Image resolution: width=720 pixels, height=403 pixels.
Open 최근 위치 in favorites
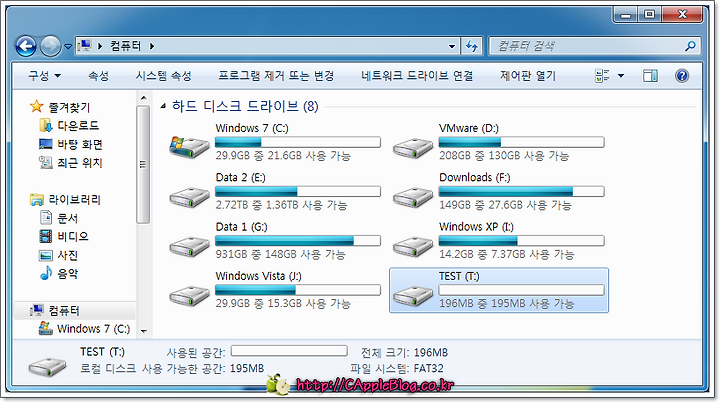[80, 163]
